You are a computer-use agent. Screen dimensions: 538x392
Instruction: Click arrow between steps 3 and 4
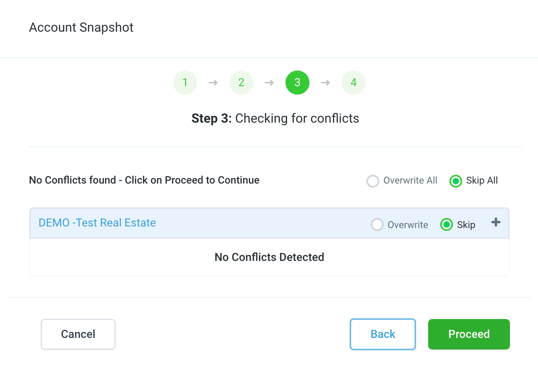(x=325, y=83)
